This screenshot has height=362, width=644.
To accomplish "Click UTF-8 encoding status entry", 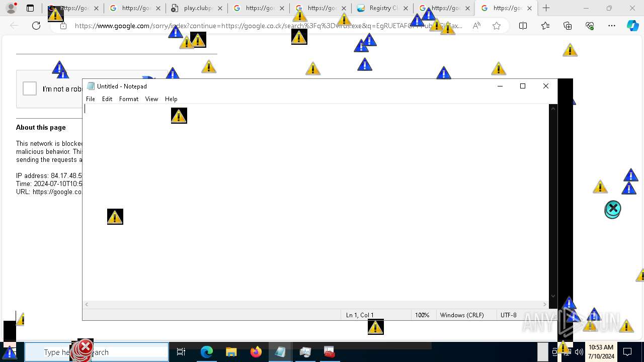I will coord(508,315).
